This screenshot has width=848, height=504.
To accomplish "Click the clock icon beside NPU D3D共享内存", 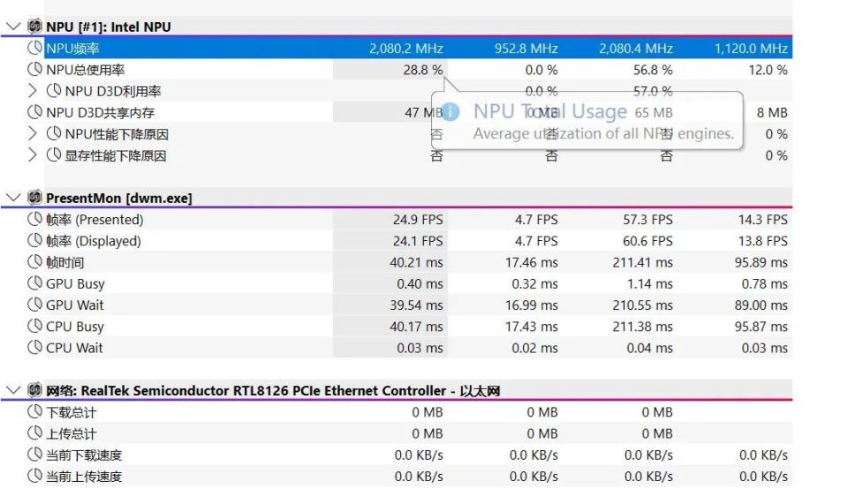I will [35, 112].
